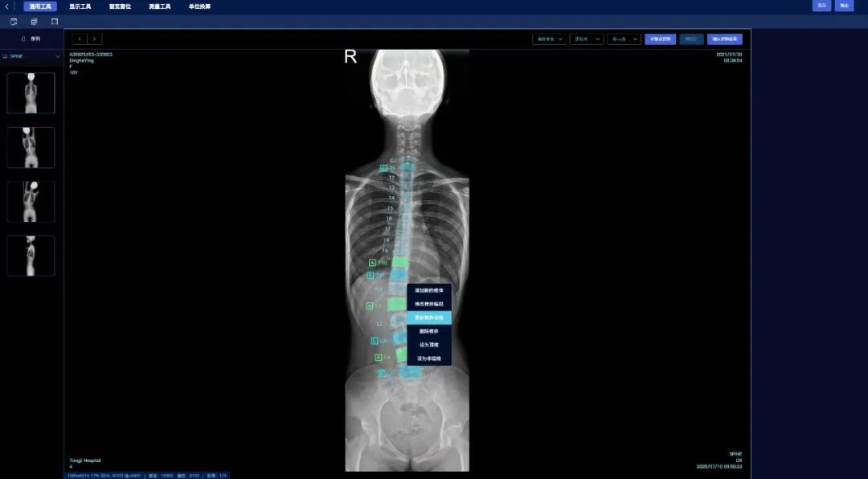Switch to the 单位换算 tab
The height and width of the screenshot is (479, 868).
(x=200, y=6)
